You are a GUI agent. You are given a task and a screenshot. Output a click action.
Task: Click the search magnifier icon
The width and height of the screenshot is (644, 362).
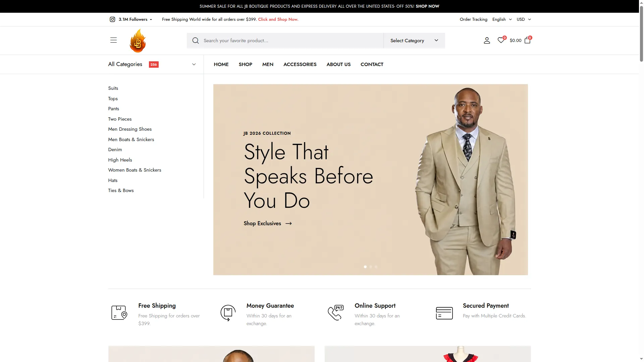(196, 41)
